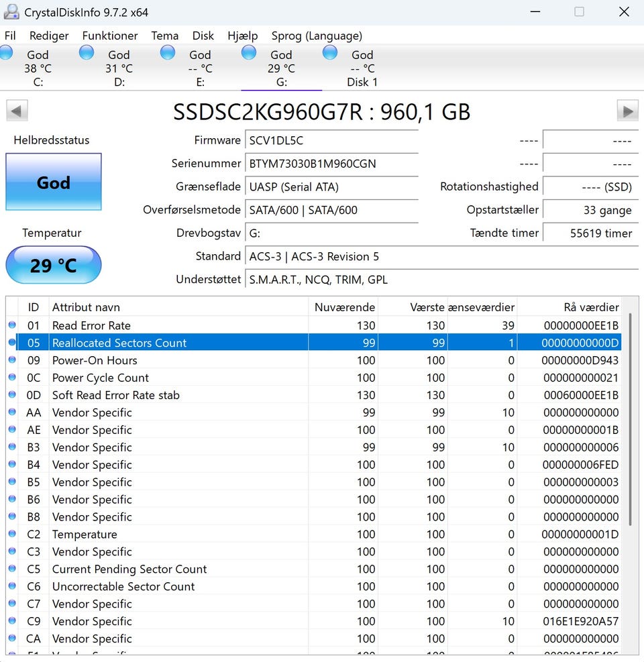Viewport: 644px width, 662px height.
Task: Click the Firmware field SCV1DL5C
Action: (331, 141)
